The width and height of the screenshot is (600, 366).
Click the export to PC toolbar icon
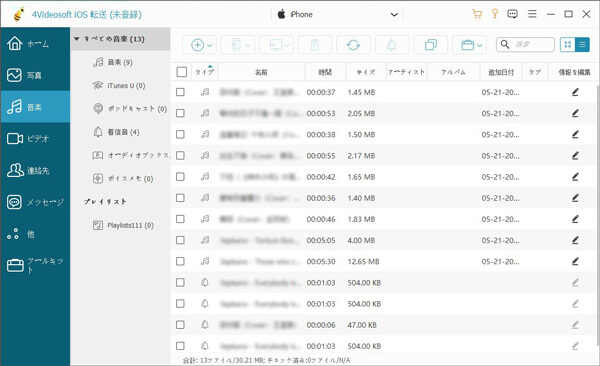276,45
